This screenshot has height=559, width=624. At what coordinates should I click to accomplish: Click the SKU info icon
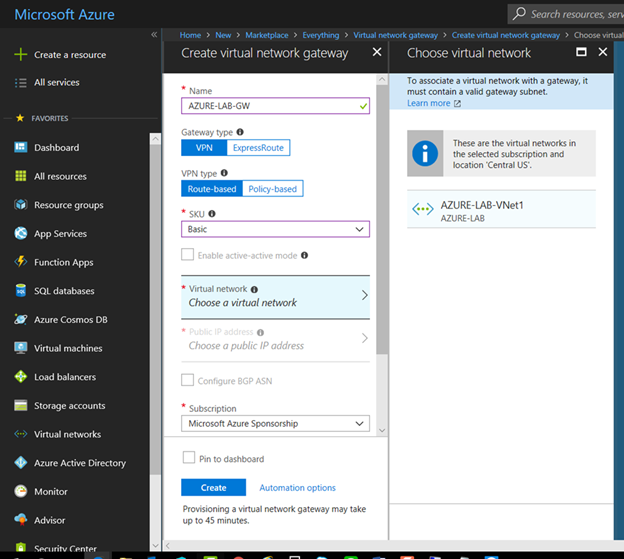[212, 214]
